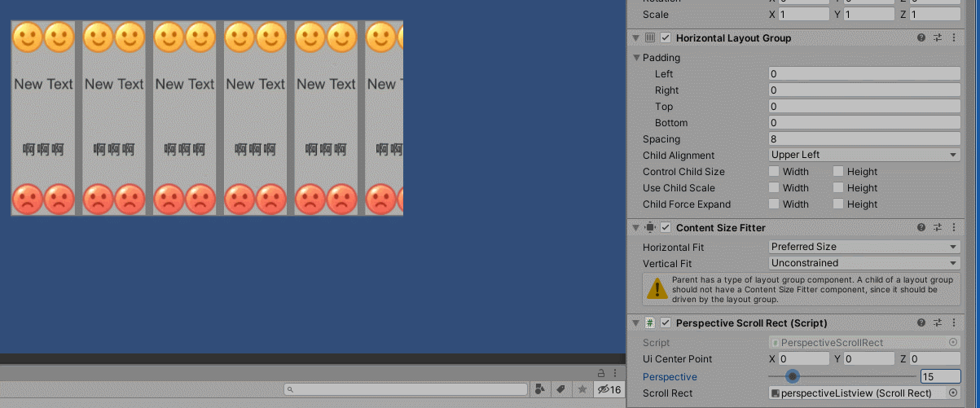Click the Perspective Scroll Rect script icon
Viewport: 980px width, 408px height.
pos(650,323)
